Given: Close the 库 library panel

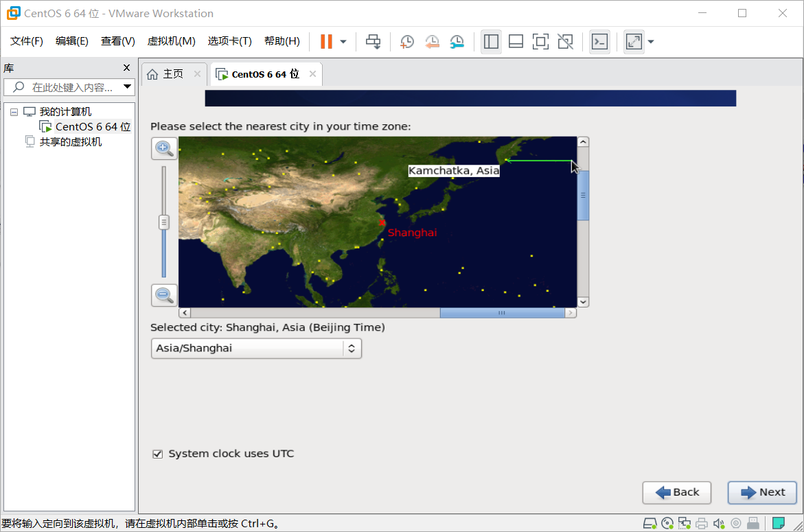Looking at the screenshot, I should pyautogui.click(x=126, y=68).
